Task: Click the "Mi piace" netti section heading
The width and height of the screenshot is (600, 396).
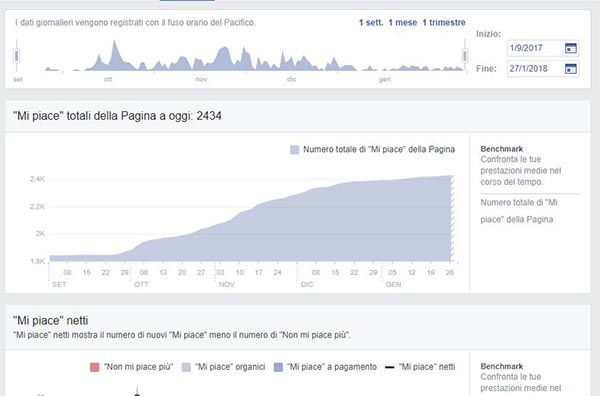Action: pyautogui.click(x=51, y=320)
